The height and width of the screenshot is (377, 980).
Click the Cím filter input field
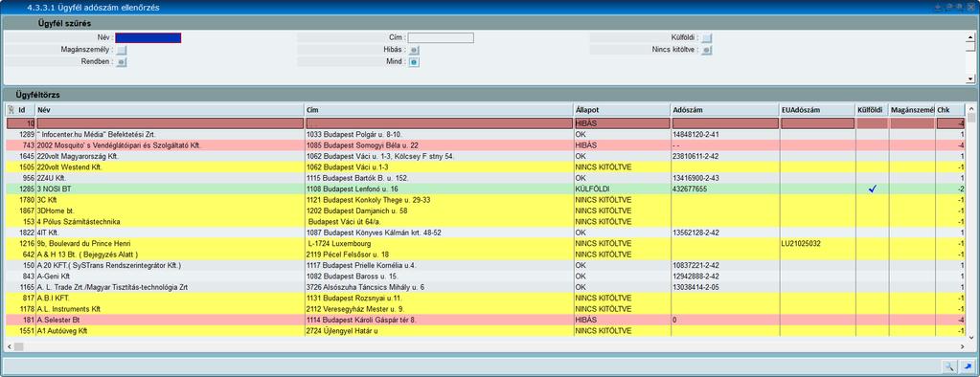click(441, 38)
